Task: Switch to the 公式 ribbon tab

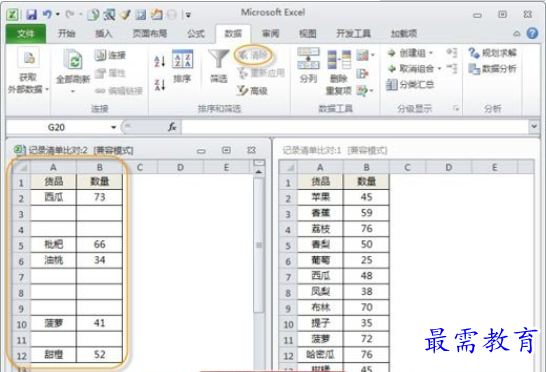Action: [x=196, y=33]
